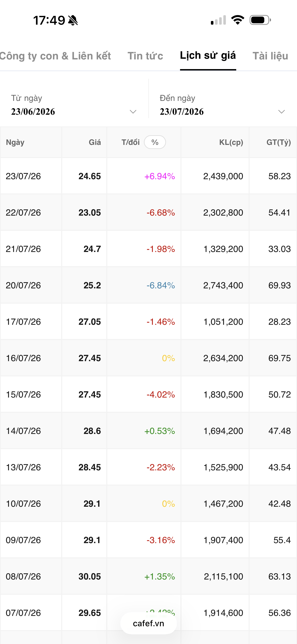Tap the Giá column header
Screen dimensions: 297x644
click(95, 142)
